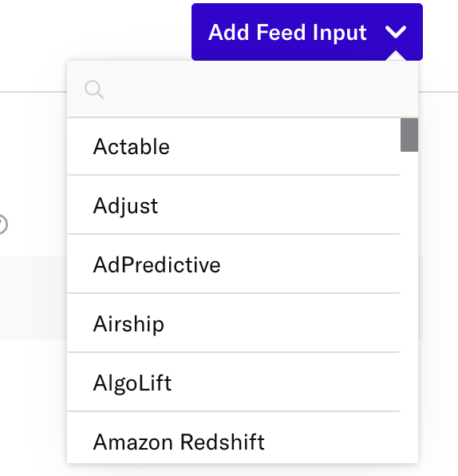This screenshot has width=458, height=476.
Task: Collapse the dropdown using the white chevron arrow
Action: click(x=396, y=32)
